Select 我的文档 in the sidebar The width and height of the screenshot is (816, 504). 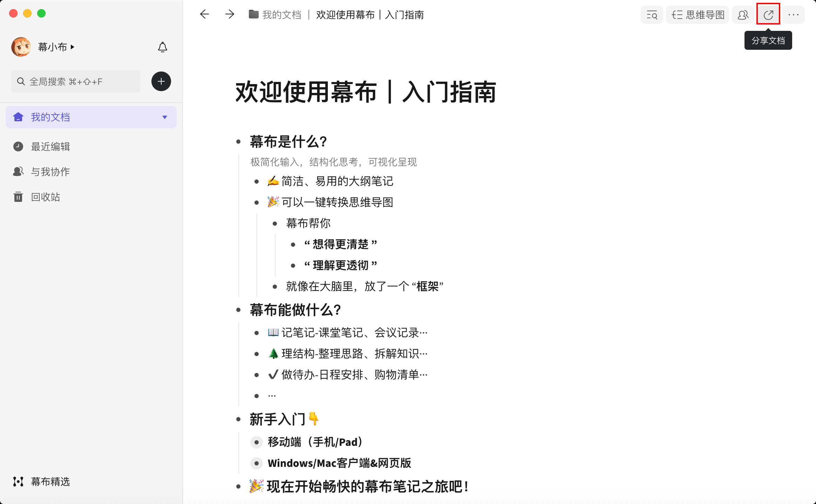(91, 117)
